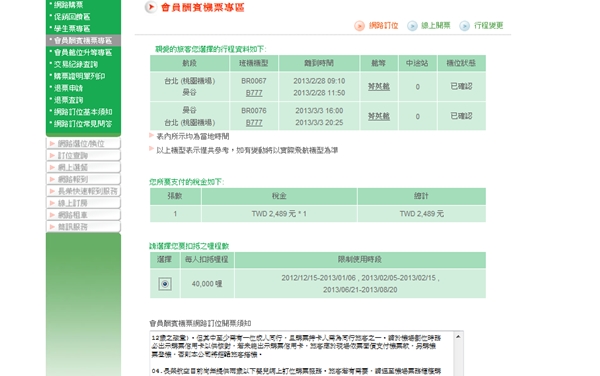This screenshot has height=376, width=600.
Task: Click arrival time 2013/2/28 11:50
Action: click(x=319, y=93)
